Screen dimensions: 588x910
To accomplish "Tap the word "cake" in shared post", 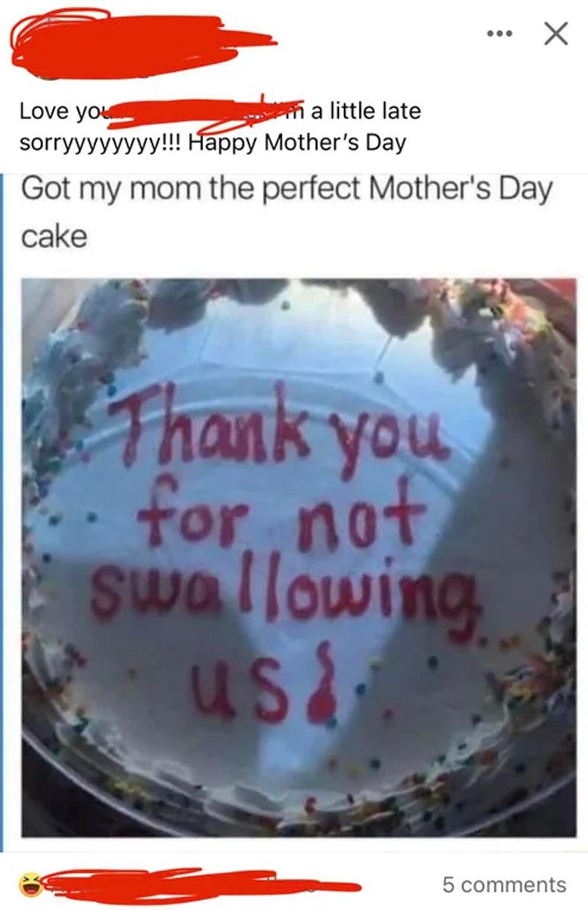I will click(x=54, y=237).
